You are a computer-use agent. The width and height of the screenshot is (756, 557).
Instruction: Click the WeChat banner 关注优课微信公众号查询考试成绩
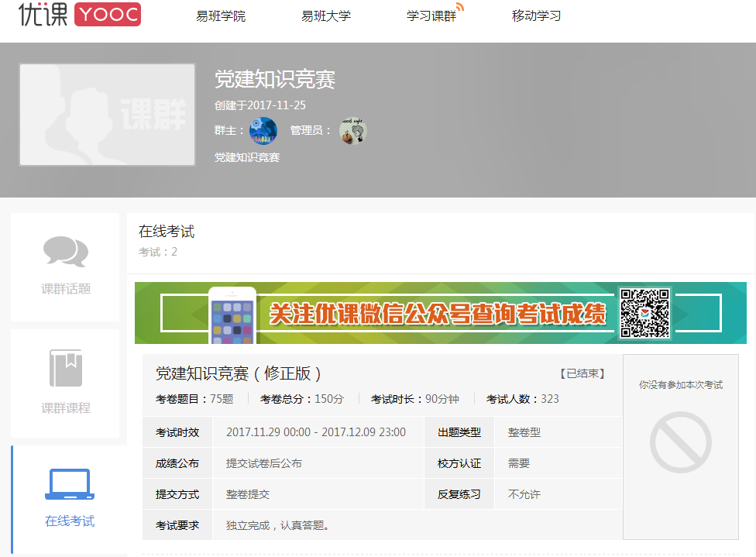(x=441, y=313)
